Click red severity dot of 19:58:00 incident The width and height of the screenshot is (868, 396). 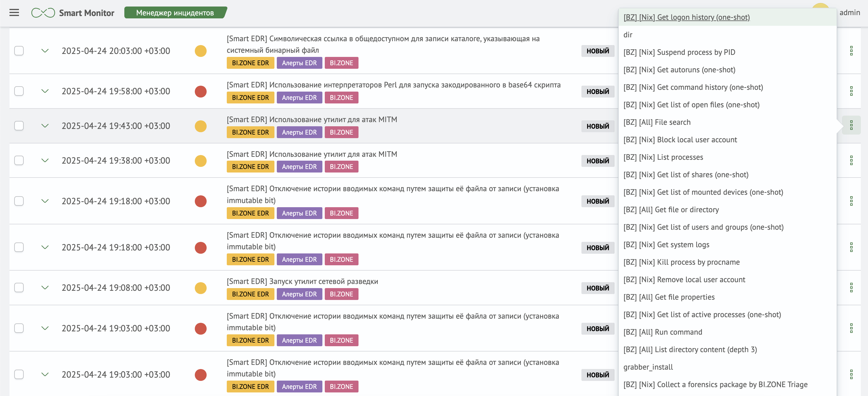pos(200,91)
